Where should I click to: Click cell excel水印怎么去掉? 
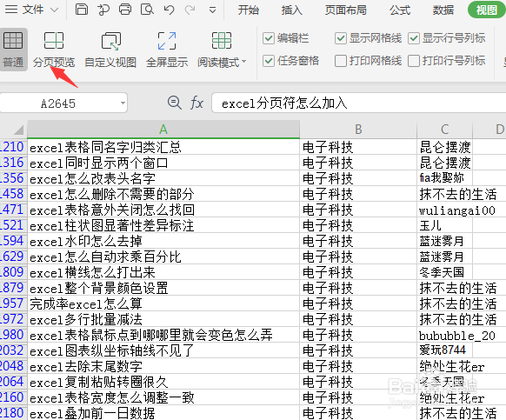(163, 241)
